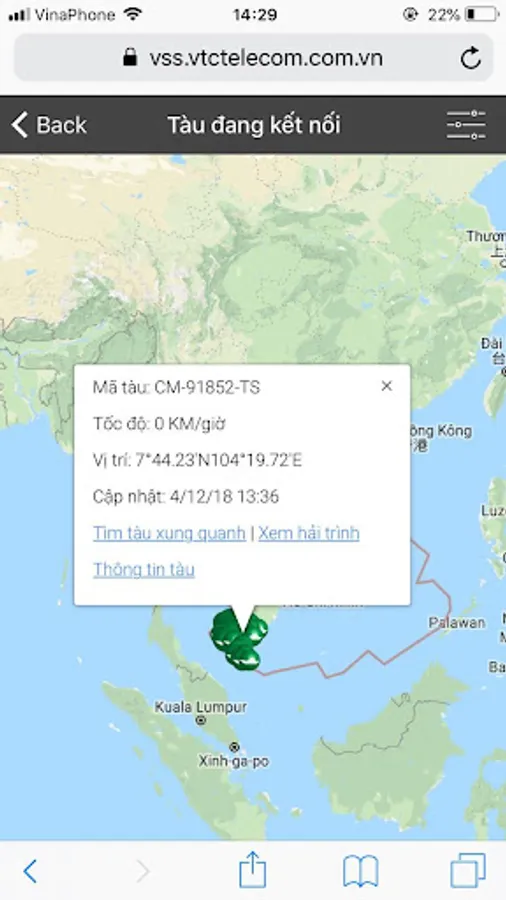
Task: Open the filter sliders menu icon
Action: tap(466, 125)
